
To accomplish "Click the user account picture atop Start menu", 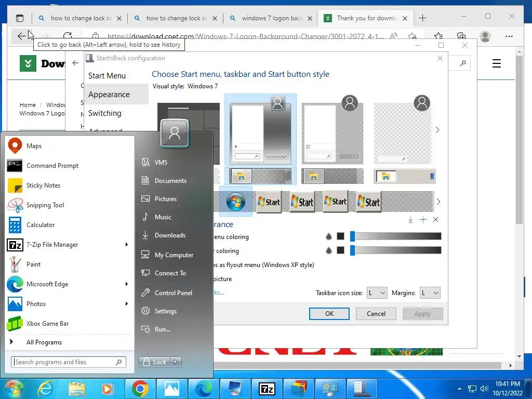I will [175, 132].
